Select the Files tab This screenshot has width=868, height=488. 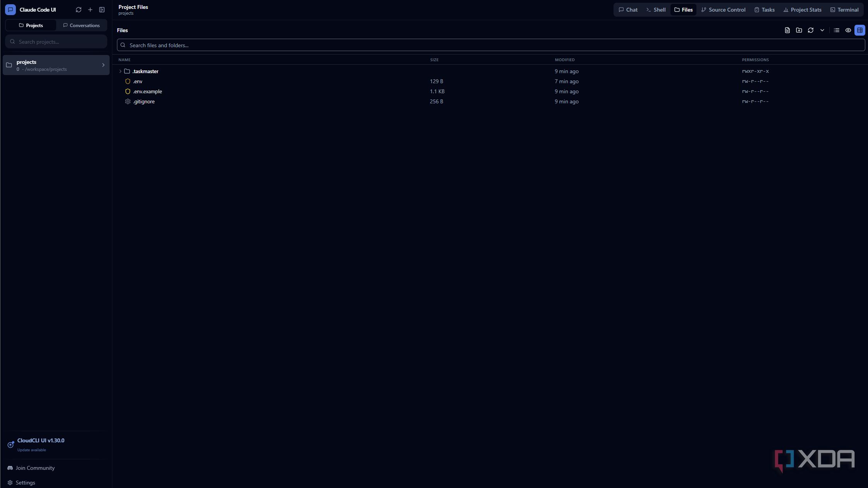[684, 10]
